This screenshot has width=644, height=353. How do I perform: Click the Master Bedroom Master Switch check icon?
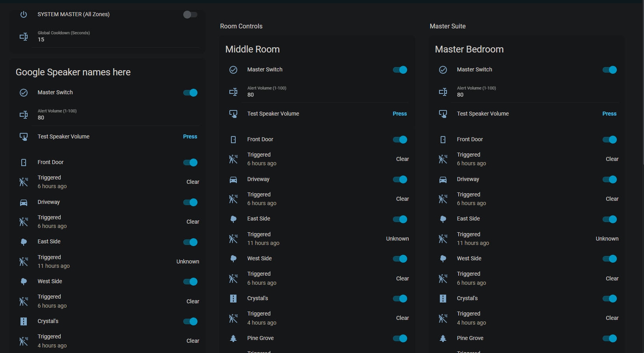(443, 70)
